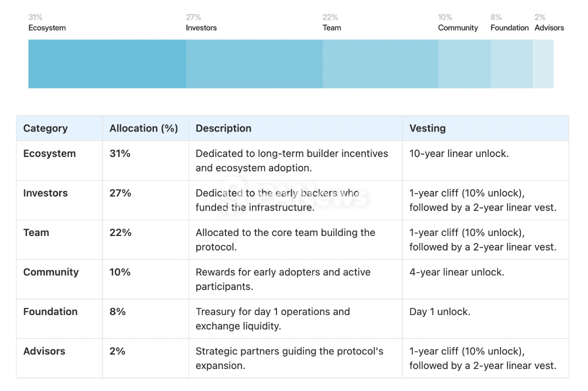The height and width of the screenshot is (391, 588).
Task: Click the Allocation (%) column header
Action: coord(143,128)
